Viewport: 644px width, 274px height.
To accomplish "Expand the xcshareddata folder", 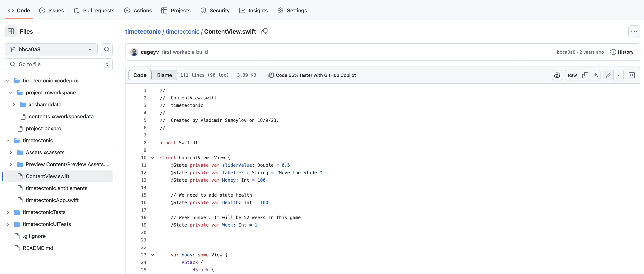I will [14, 104].
